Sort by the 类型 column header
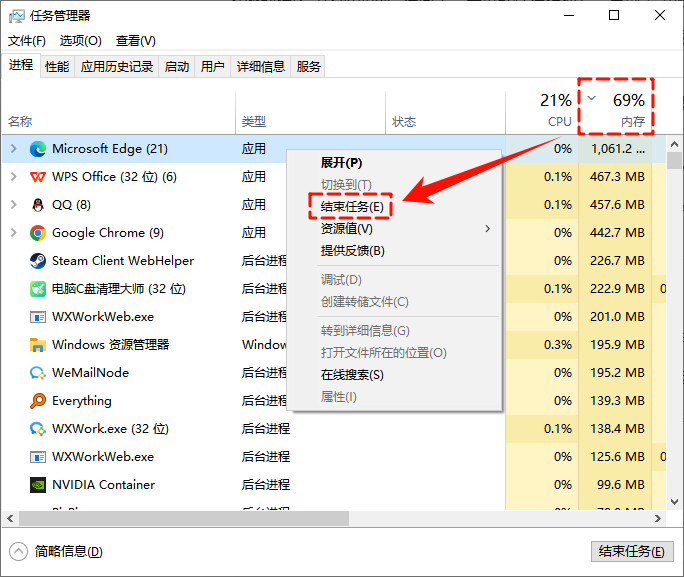 [254, 121]
